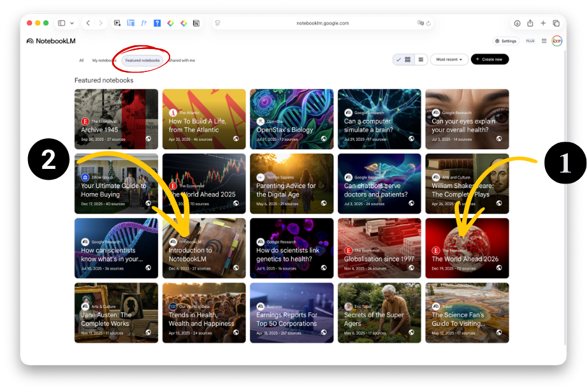Viewport: 587px width, 392px height.
Task: Switch to list view
Action: tap(420, 59)
